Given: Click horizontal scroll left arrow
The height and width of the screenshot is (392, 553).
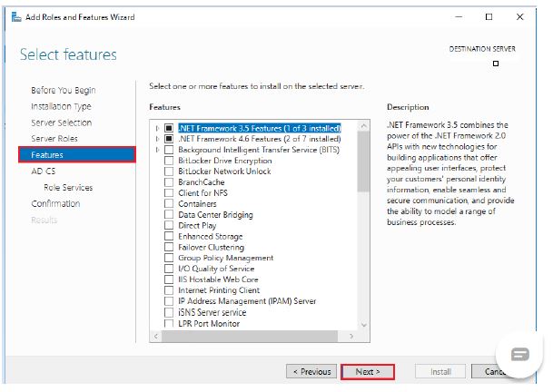Looking at the screenshot, I should [155, 337].
